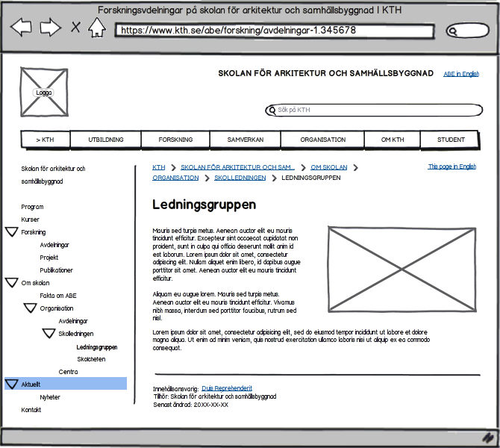Viewport: 500px width, 448px height.
Task: Go to browser home icon
Action: [97, 28]
